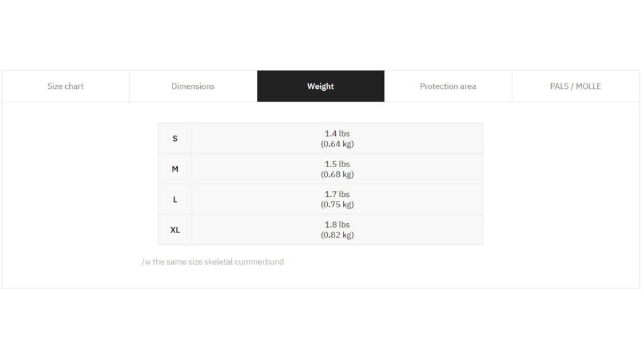644x362 pixels.
Task: Select the L size row label
Action: pyautogui.click(x=175, y=199)
